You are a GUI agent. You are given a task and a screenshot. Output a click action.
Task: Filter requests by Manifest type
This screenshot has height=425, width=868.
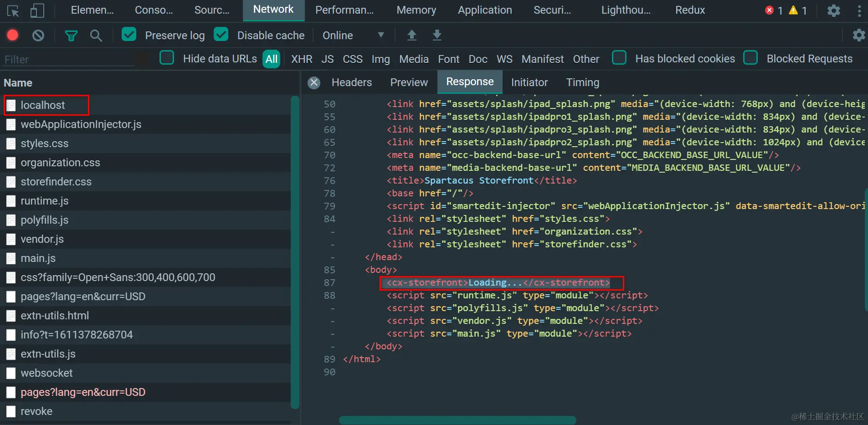point(543,59)
